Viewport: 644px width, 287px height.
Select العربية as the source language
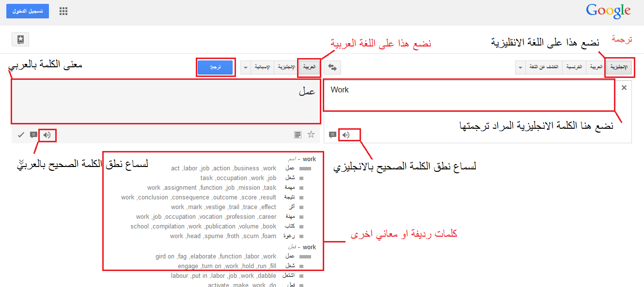click(x=596, y=67)
